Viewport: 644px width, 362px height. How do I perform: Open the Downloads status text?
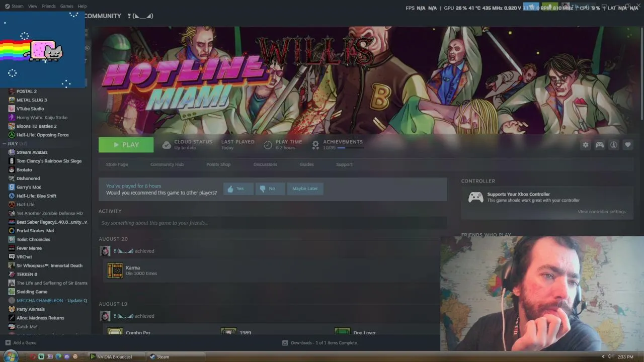point(324,343)
